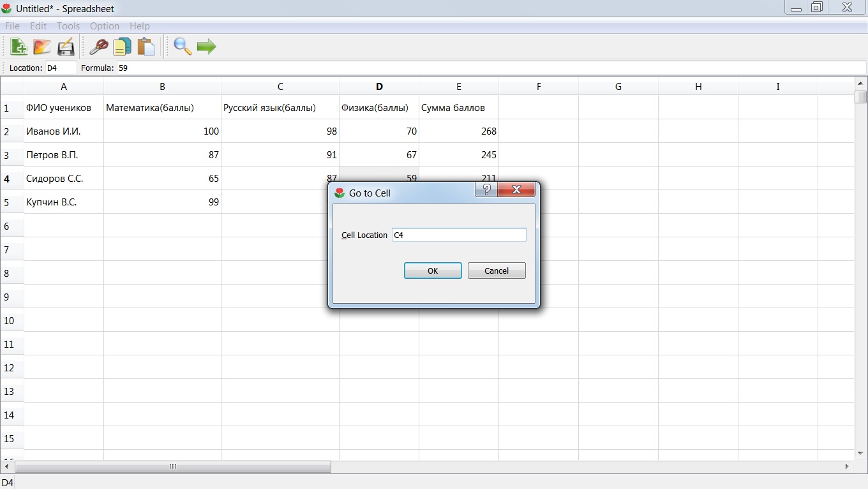The width and height of the screenshot is (868, 490).
Task: Select column A by its header
Action: [64, 87]
